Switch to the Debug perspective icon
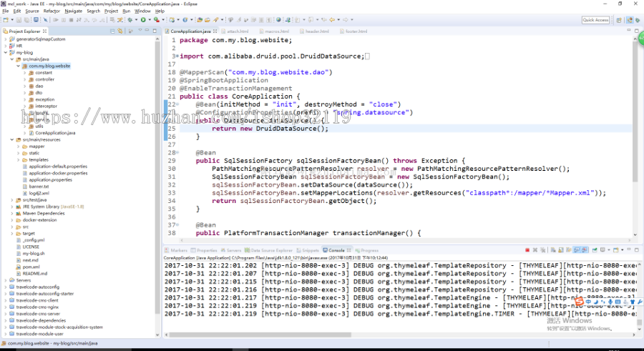 click(638, 20)
